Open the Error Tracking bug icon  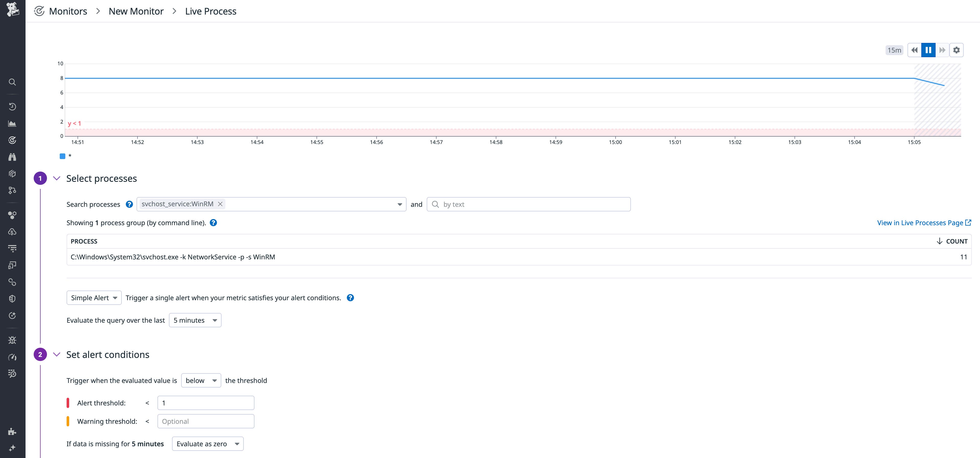point(12,340)
